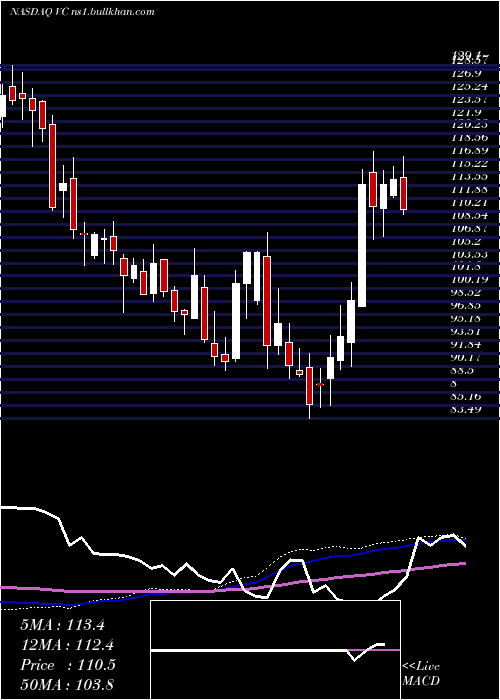
Task: Click the 91.84 price axis label
Action: click(467, 345)
